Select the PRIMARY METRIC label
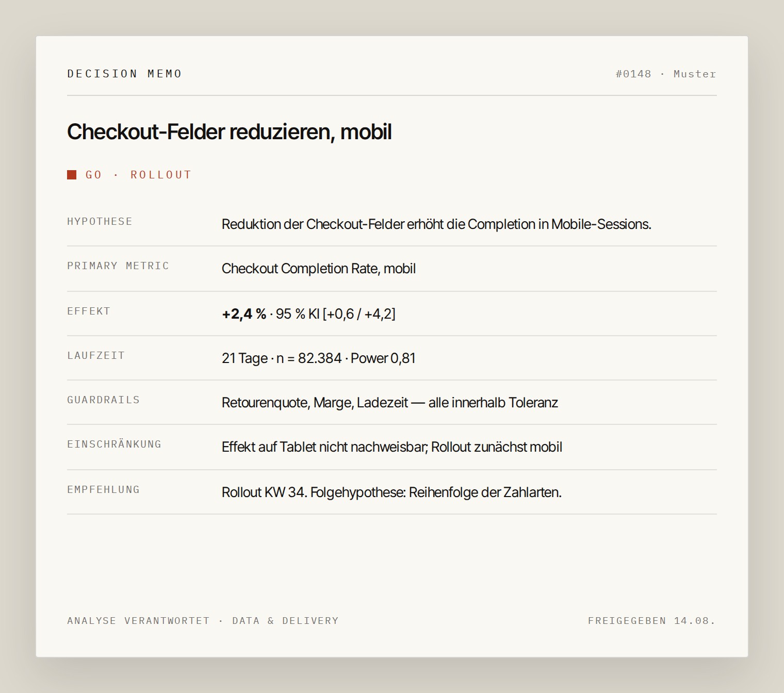 (118, 266)
